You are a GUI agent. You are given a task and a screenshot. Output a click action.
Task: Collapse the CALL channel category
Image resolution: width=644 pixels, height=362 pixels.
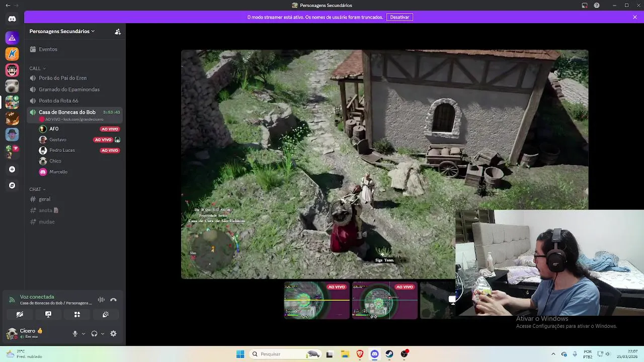point(37,68)
